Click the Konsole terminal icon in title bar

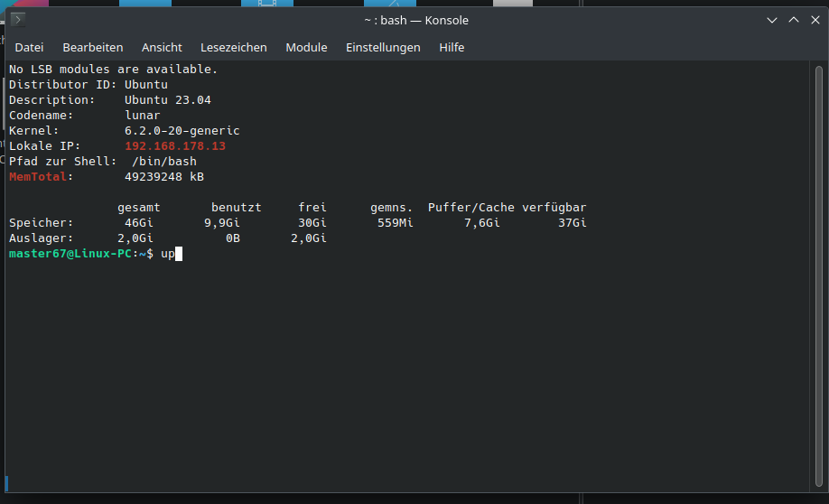pos(18,20)
